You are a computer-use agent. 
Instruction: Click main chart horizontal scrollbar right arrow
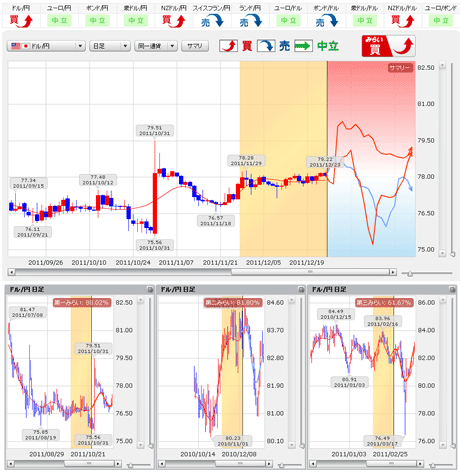(393, 272)
